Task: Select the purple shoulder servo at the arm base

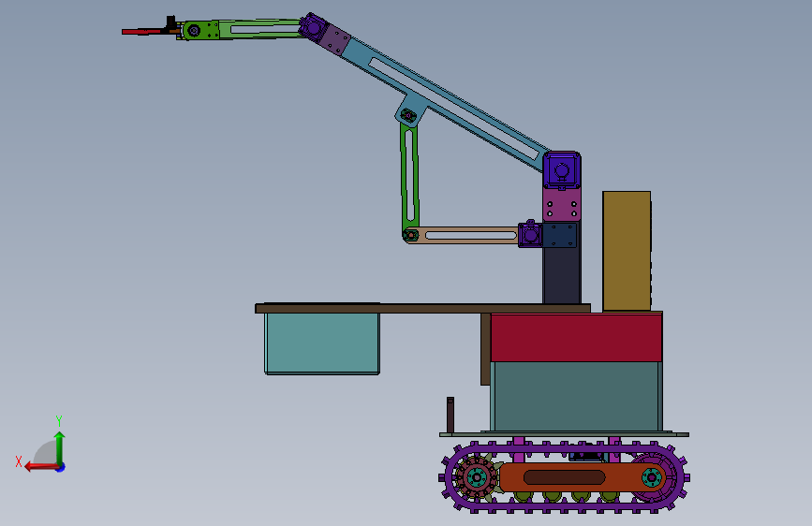Action: (562, 169)
